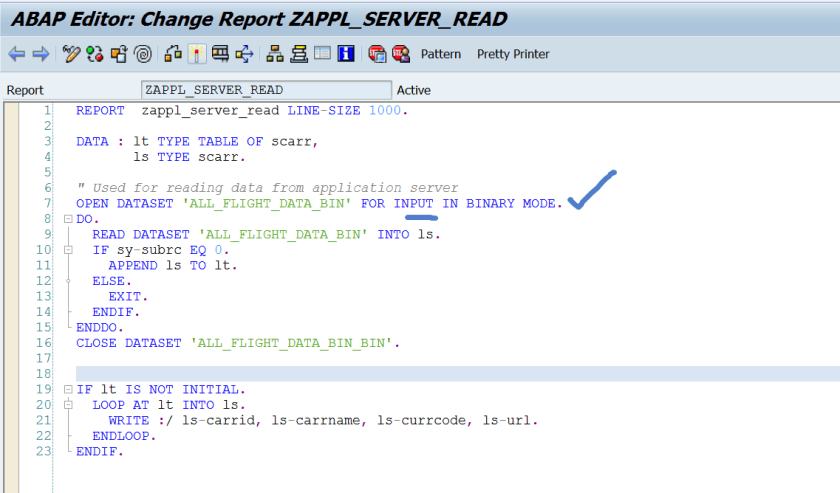Click 'BINARY MODE.' on line 7

point(514,204)
